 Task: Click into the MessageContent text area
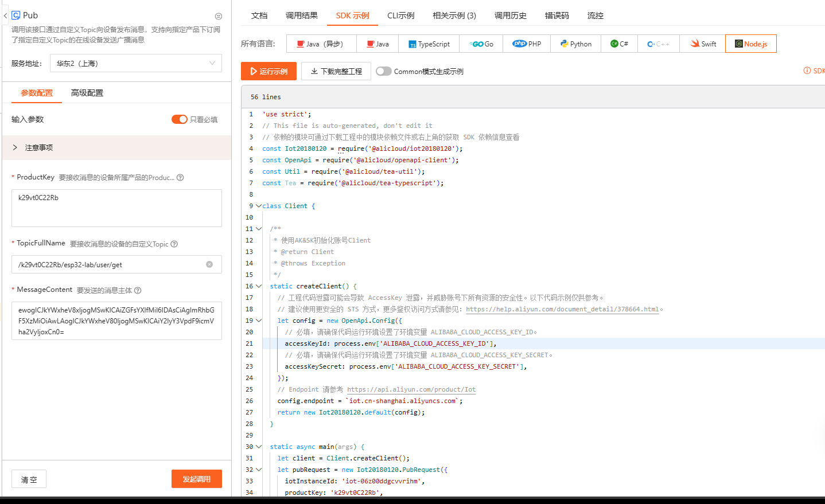(116, 321)
